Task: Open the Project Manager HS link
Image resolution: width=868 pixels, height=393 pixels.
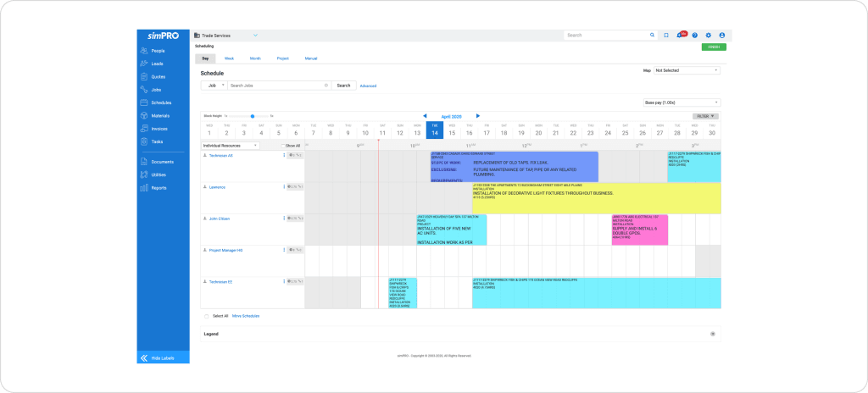Action: (225, 250)
